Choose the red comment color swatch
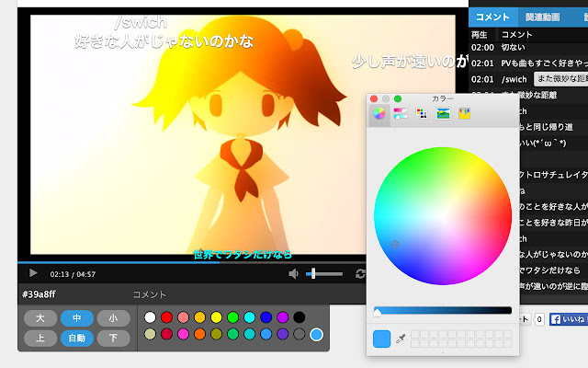 click(x=166, y=317)
